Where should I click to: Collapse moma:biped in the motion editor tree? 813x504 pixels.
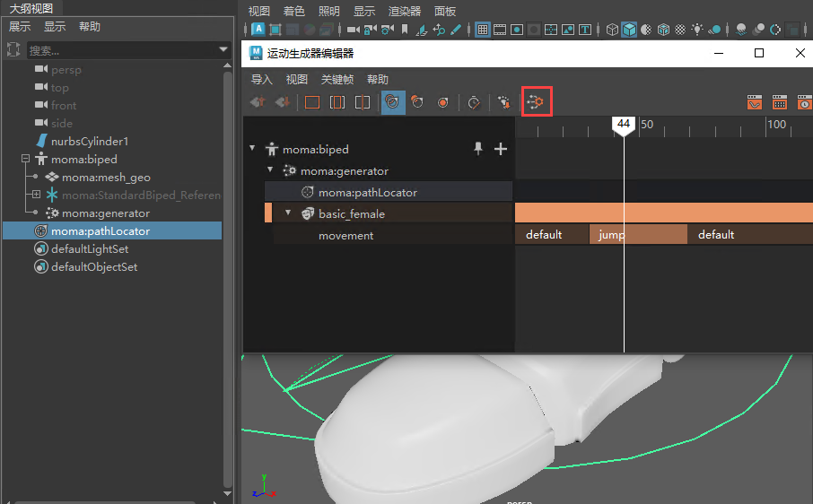(x=252, y=148)
